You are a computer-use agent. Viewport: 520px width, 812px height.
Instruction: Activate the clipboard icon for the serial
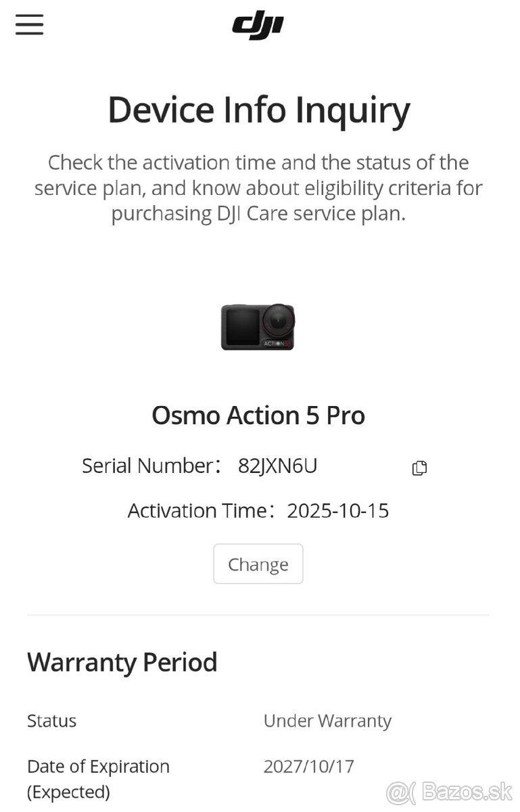[419, 468]
